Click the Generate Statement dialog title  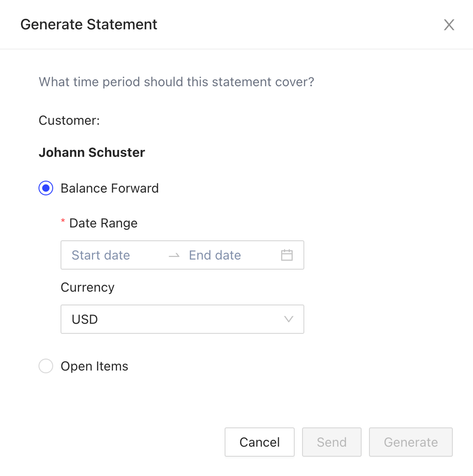pyautogui.click(x=89, y=24)
